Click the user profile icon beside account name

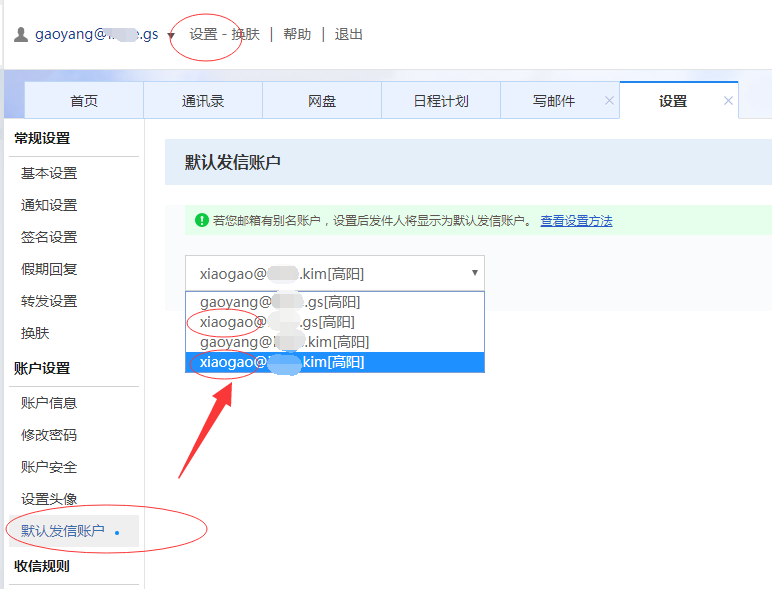click(x=21, y=35)
